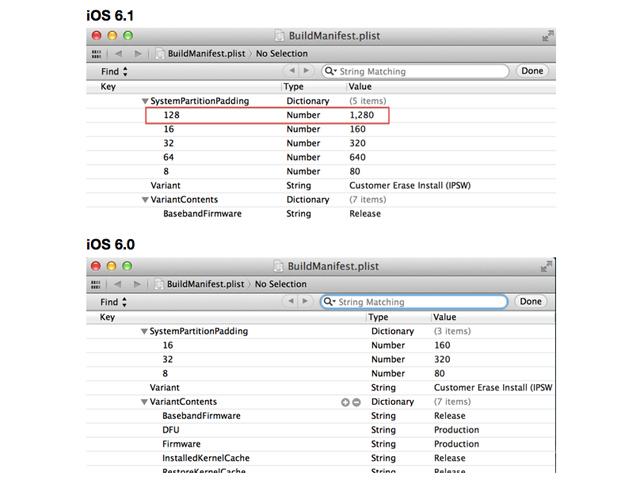Select InstalledKernelCache row in iOS 6.0 window
640x480 pixels.
tap(321, 458)
